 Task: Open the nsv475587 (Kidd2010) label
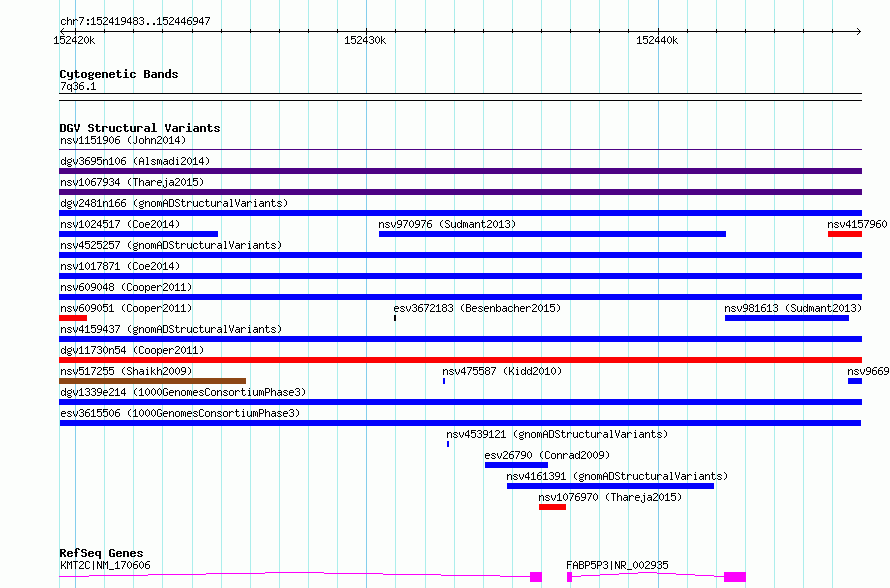point(502,371)
